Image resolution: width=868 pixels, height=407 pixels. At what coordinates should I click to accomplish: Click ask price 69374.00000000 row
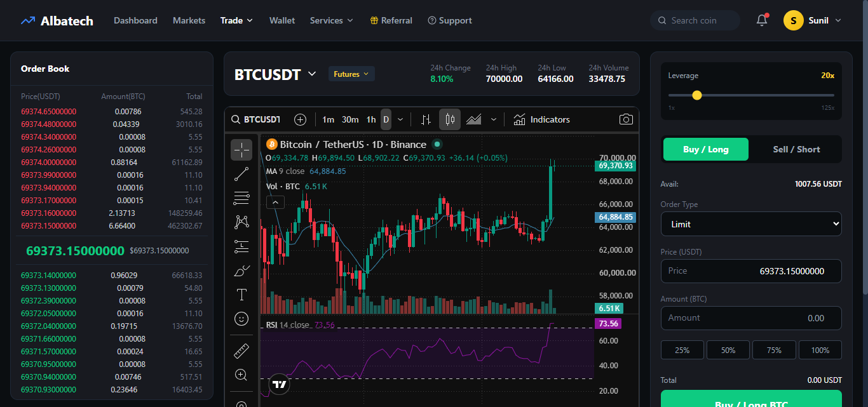[x=112, y=162]
